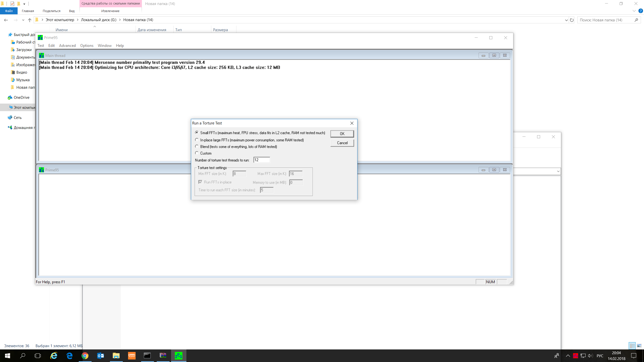Click the refresh icon beside address bar
This screenshot has height=362, width=644.
click(572, 20)
